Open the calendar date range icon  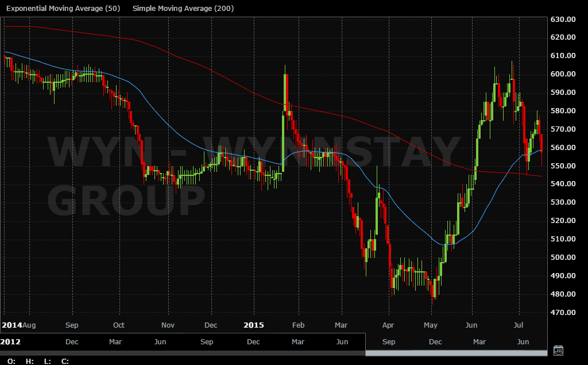[558, 350]
